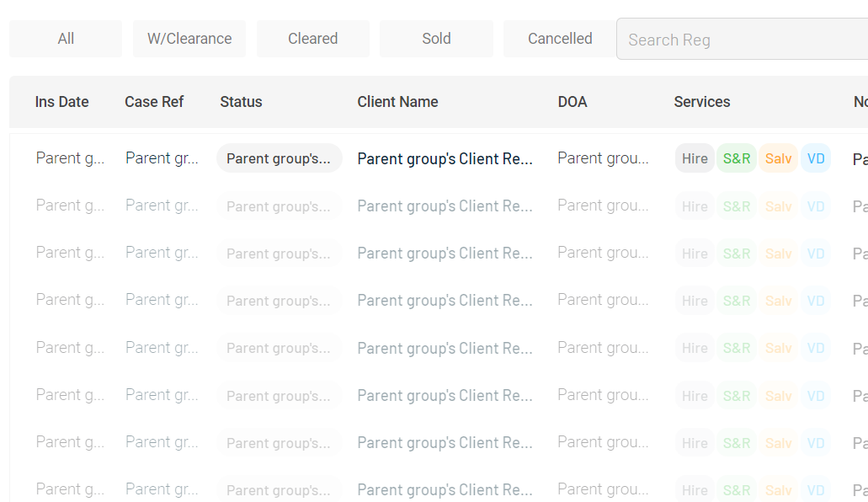This screenshot has width=868, height=502.
Task: Sort by Case Ref column header
Action: pyautogui.click(x=154, y=102)
